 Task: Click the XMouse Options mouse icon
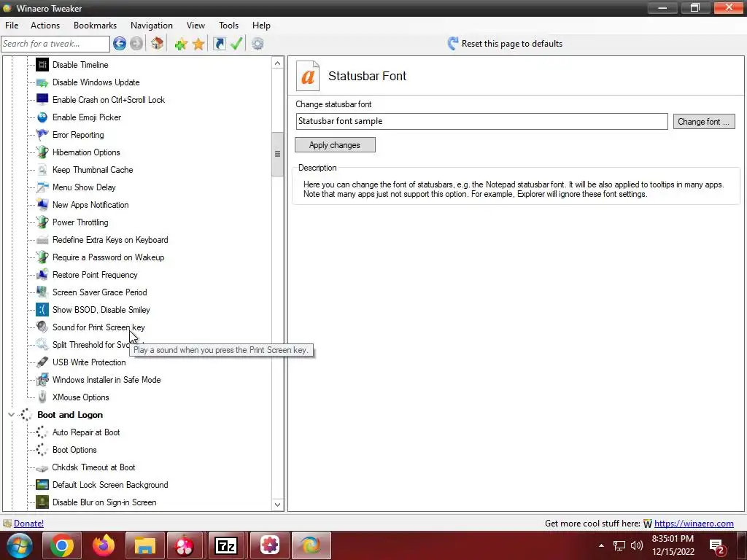(x=42, y=397)
